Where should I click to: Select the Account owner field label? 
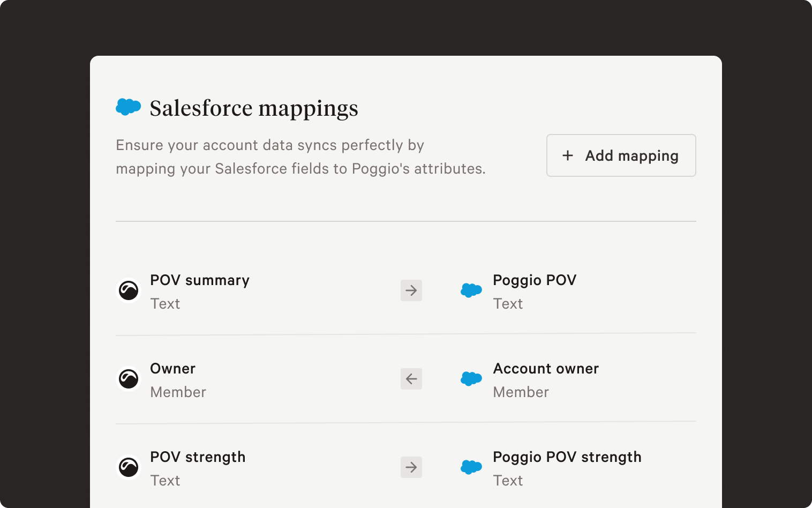tap(546, 369)
